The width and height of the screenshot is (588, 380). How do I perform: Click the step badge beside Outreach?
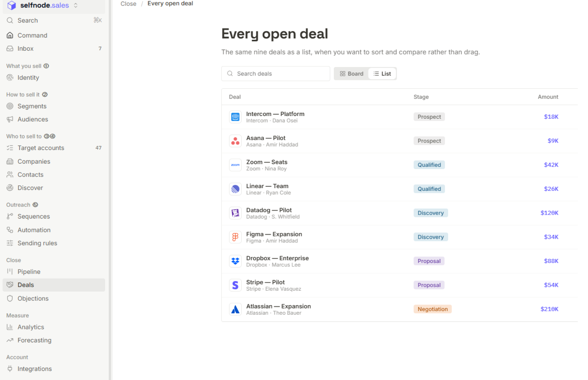[x=35, y=205]
